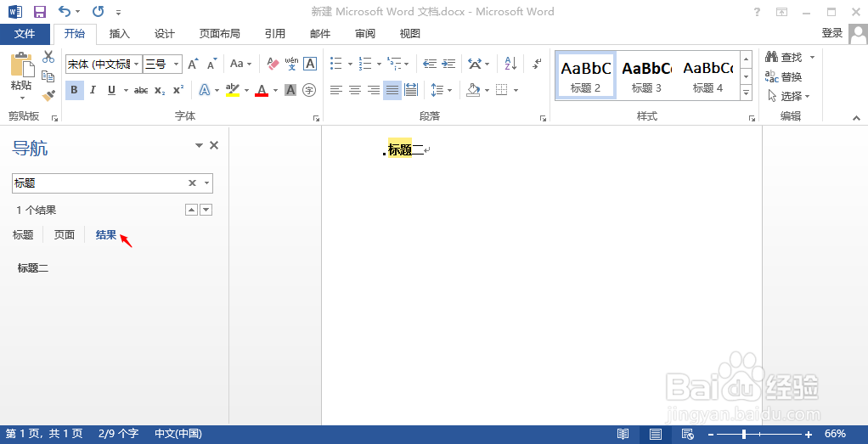Select the 标题二 search result
Screen dimensions: 868x444
pyautogui.click(x=33, y=268)
